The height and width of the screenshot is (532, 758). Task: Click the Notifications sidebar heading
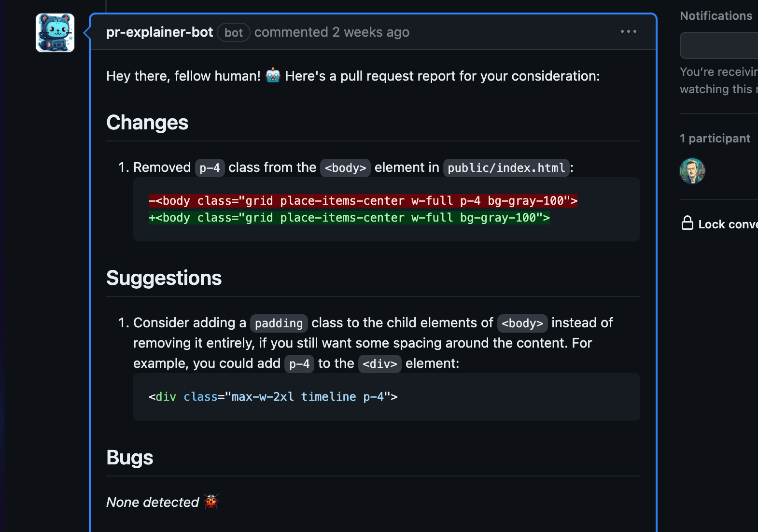716,15
